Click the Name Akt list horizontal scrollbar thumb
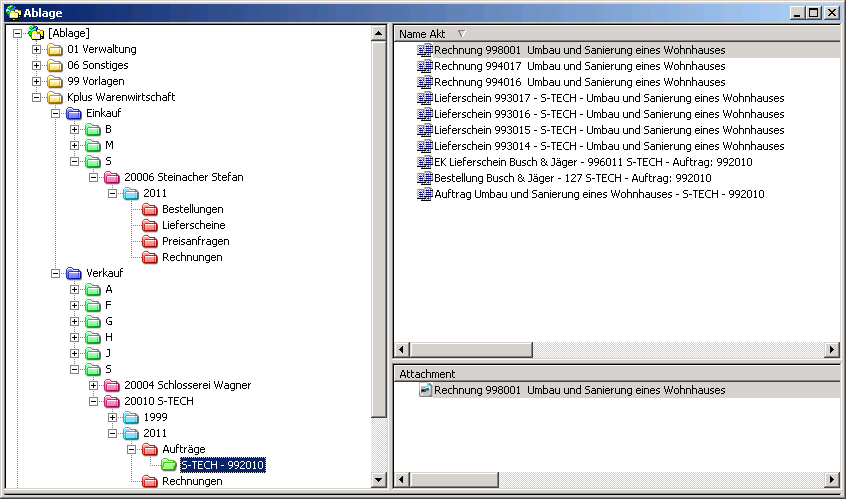This screenshot has height=499, width=846. (x=471, y=350)
